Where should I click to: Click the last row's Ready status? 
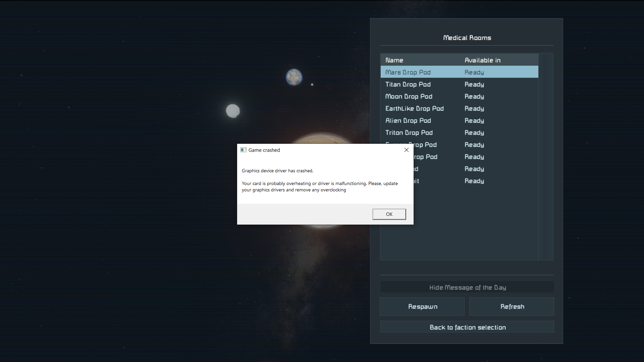(x=474, y=181)
